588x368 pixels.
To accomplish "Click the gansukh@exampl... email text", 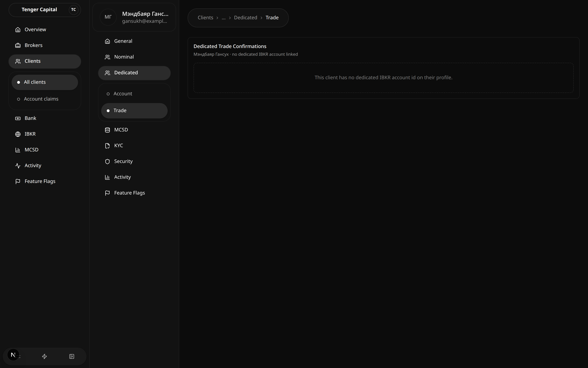I will click(145, 21).
